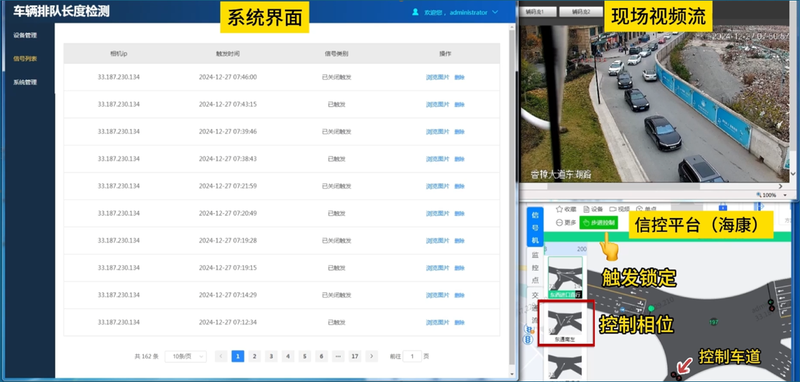Open 系统管理 in the left sidebar
This screenshot has height=382, width=800.
(x=25, y=82)
